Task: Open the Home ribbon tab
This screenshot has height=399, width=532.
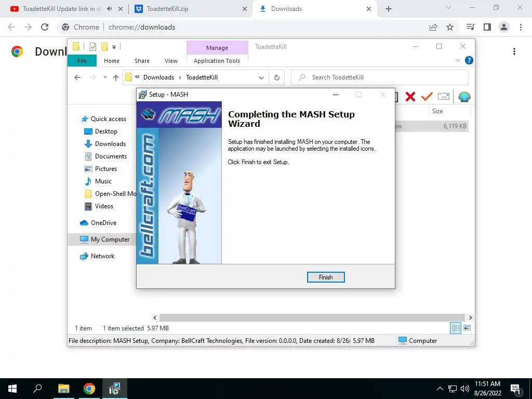Action: (x=112, y=61)
